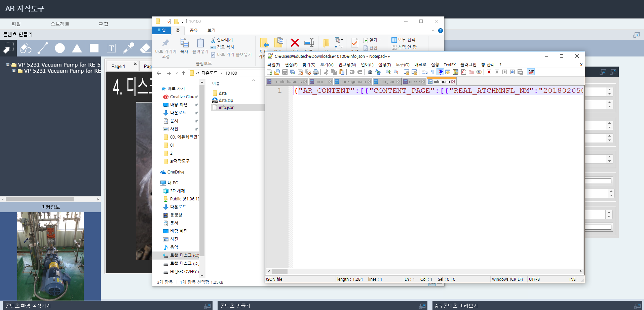Open the Explorer help question mark icon
Viewport: 644px width, 310px height.
click(441, 31)
